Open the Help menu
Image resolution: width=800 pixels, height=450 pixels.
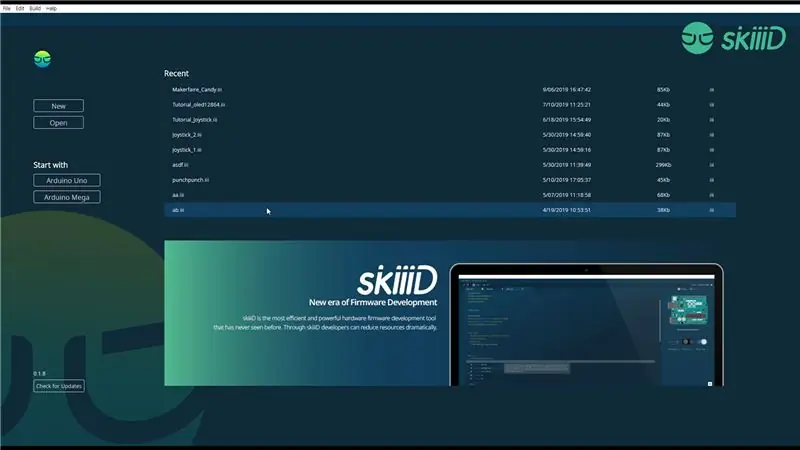click(x=52, y=8)
